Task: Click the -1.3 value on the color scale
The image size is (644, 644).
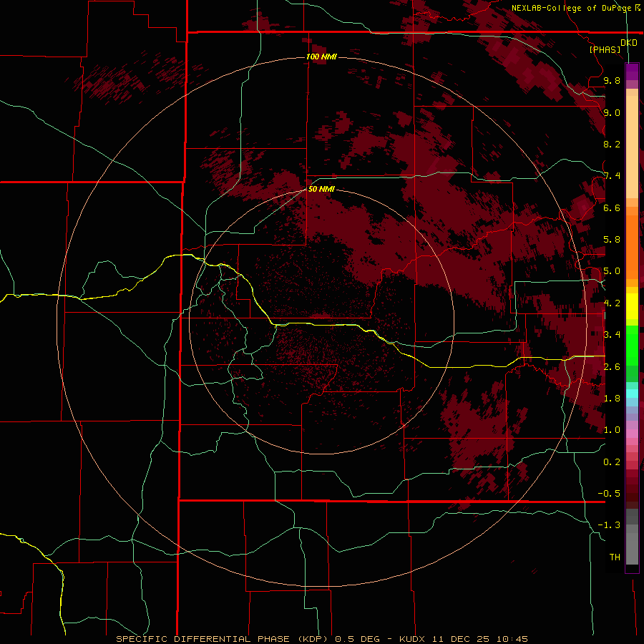Action: pos(609,525)
